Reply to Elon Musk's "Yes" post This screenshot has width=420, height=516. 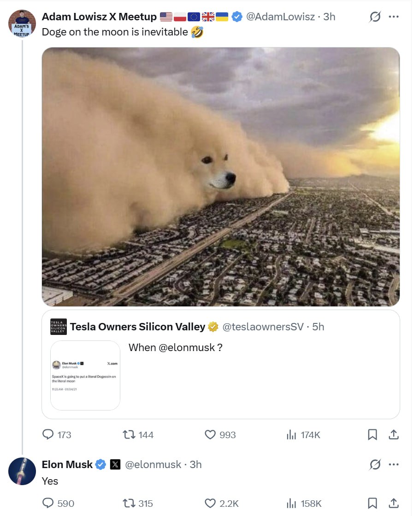click(x=48, y=503)
